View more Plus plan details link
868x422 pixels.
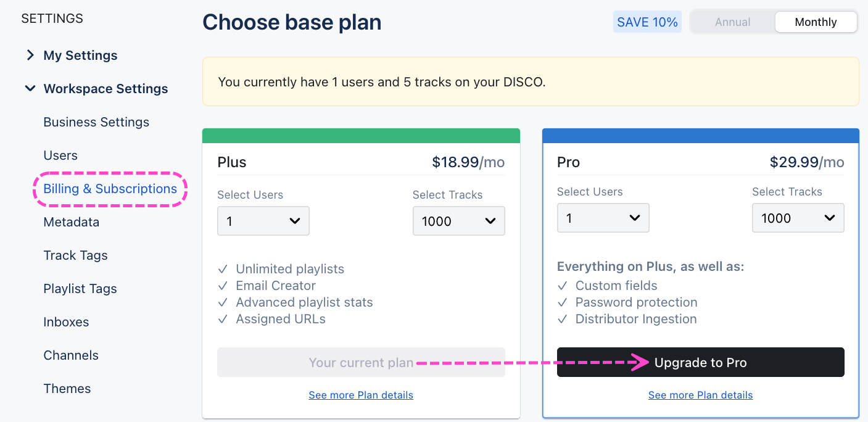(361, 395)
